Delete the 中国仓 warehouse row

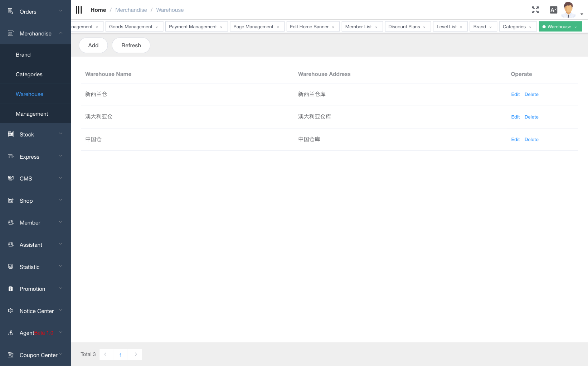point(531,140)
